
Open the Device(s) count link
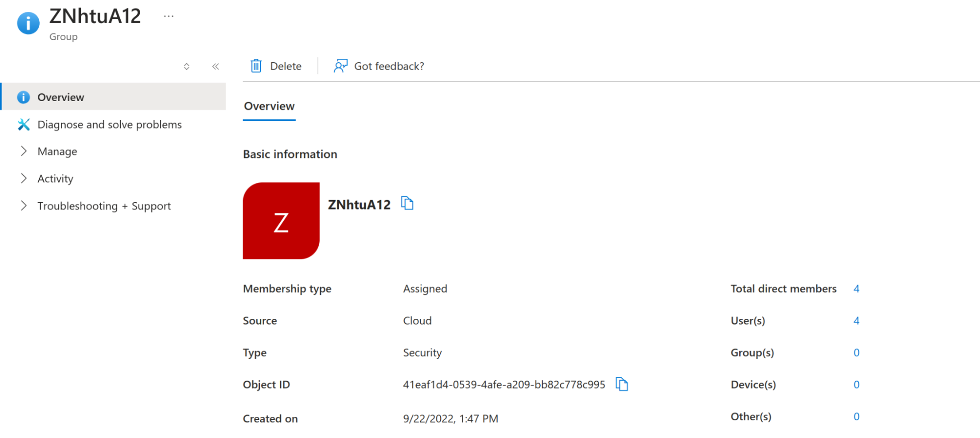coord(856,385)
